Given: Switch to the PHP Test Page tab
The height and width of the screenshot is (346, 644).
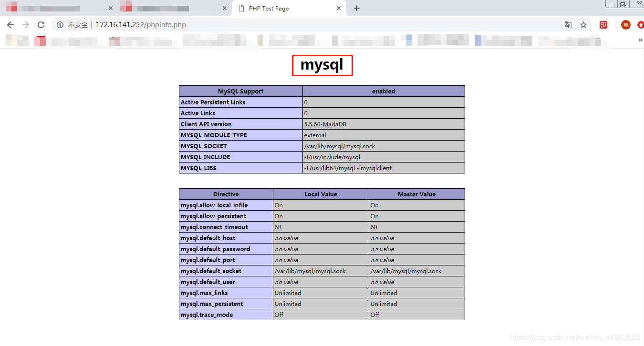Looking at the screenshot, I should [x=289, y=9].
